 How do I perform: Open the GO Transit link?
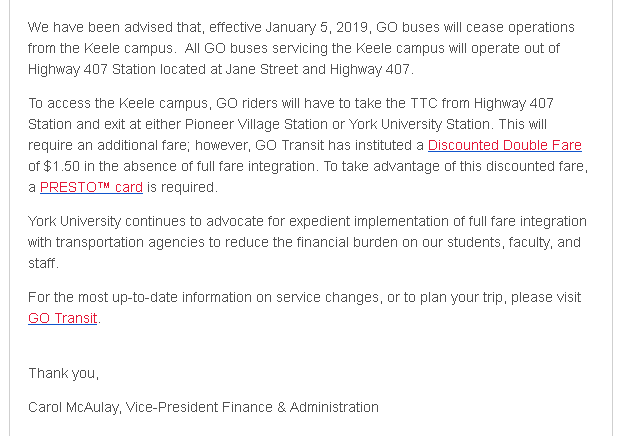point(63,319)
